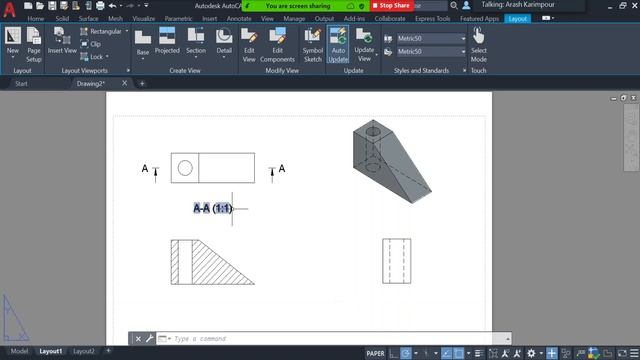
Task: Select the Layout ribbon tab
Action: [x=518, y=19]
